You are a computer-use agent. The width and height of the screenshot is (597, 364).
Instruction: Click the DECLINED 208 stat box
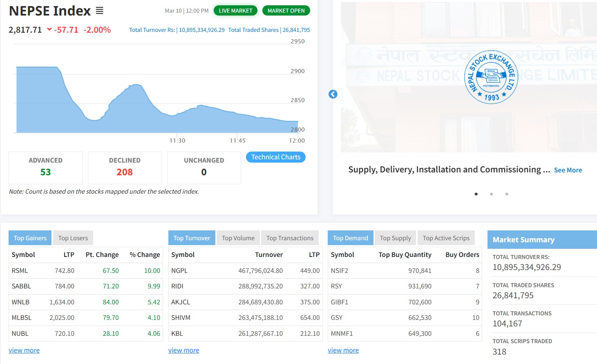125,167
